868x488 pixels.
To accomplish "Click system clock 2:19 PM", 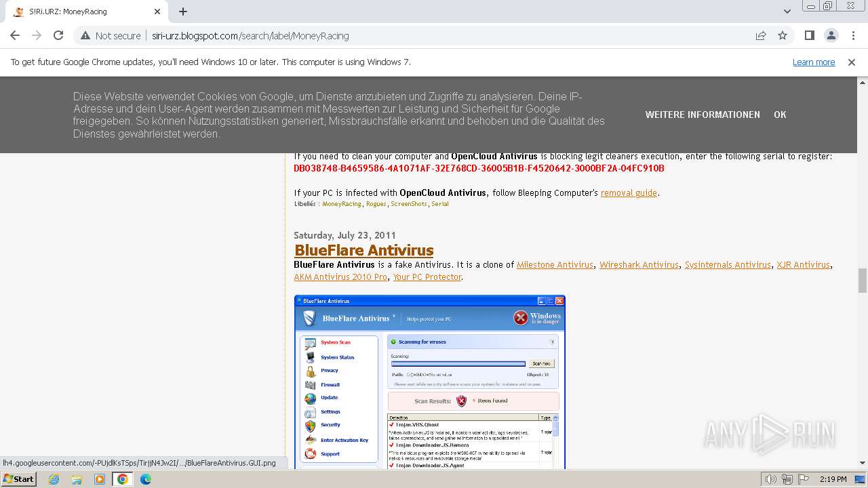I will [x=833, y=479].
